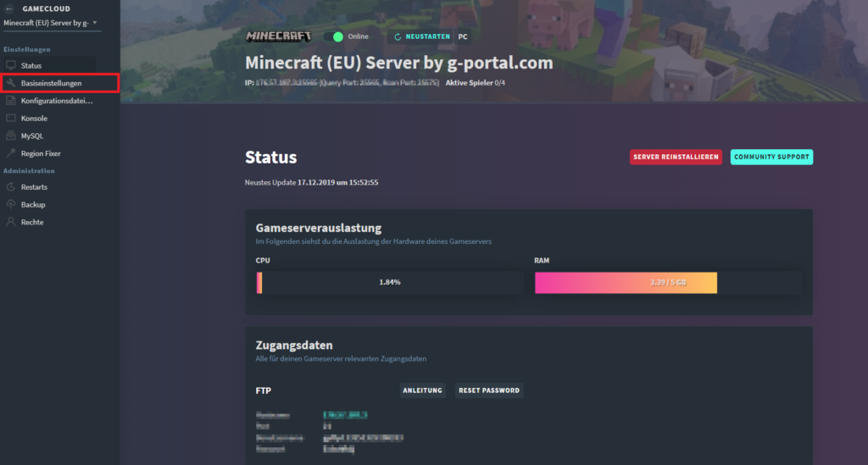868x465 pixels.
Task: Click the Aktive Spieler 0/4 text
Action: point(476,83)
